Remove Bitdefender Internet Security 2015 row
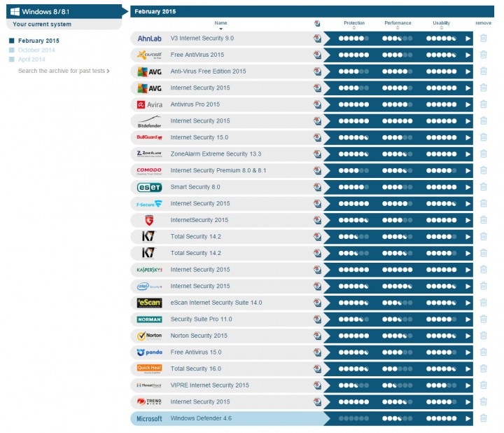504x433 pixels. click(x=483, y=121)
